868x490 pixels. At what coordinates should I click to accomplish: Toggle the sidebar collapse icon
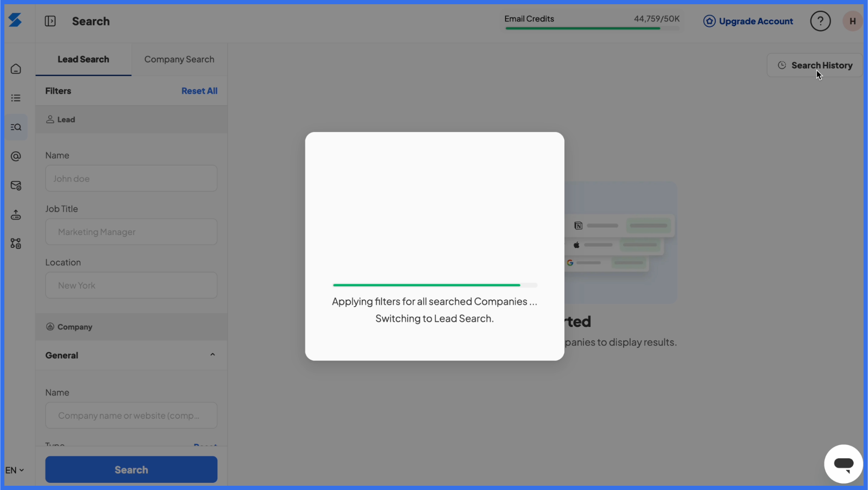click(50, 21)
